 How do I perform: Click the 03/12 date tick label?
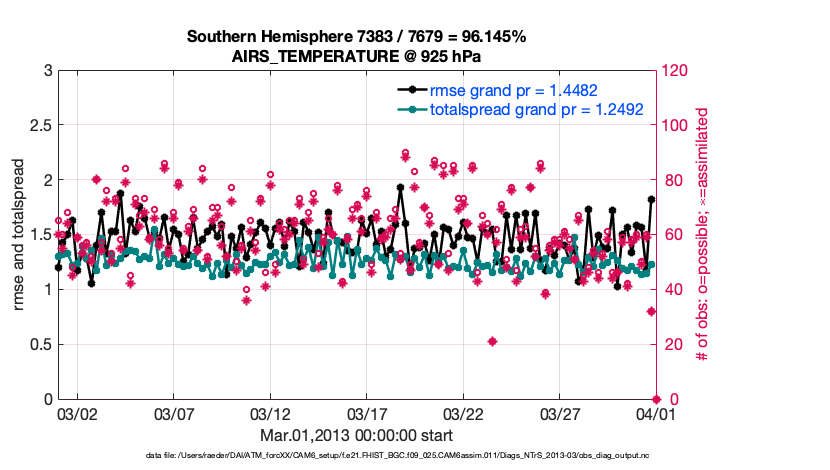[270, 413]
